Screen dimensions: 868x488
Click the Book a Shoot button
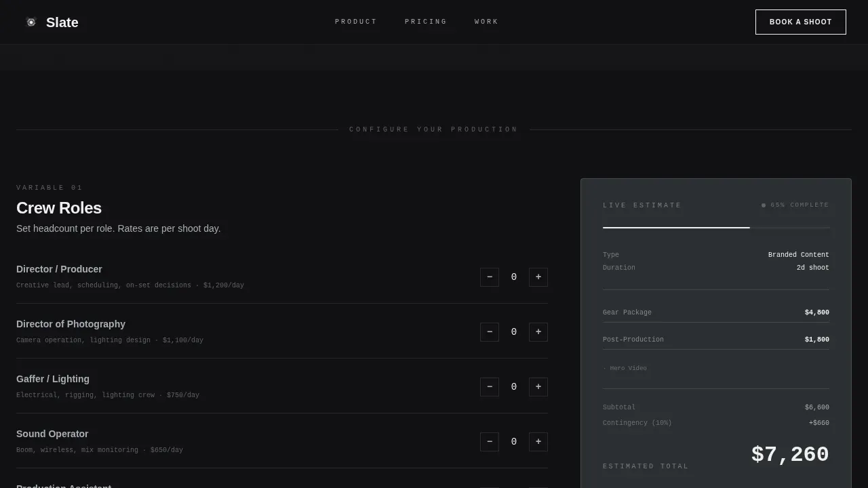pyautogui.click(x=801, y=22)
